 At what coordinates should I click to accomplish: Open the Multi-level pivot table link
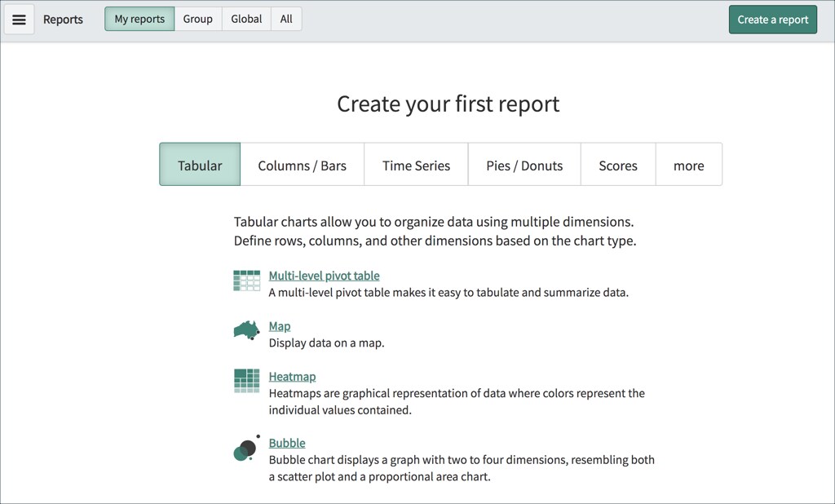(x=324, y=275)
